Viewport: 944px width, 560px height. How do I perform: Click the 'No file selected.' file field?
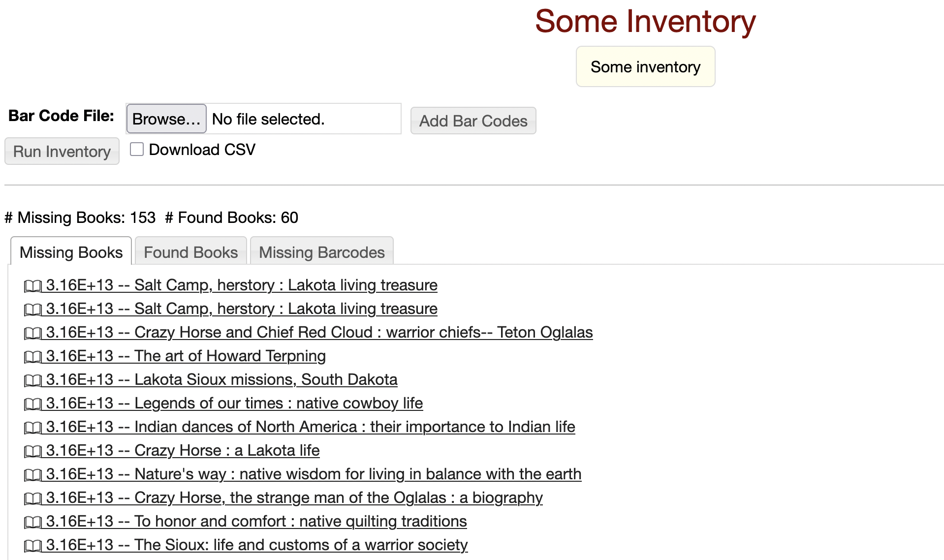click(303, 119)
